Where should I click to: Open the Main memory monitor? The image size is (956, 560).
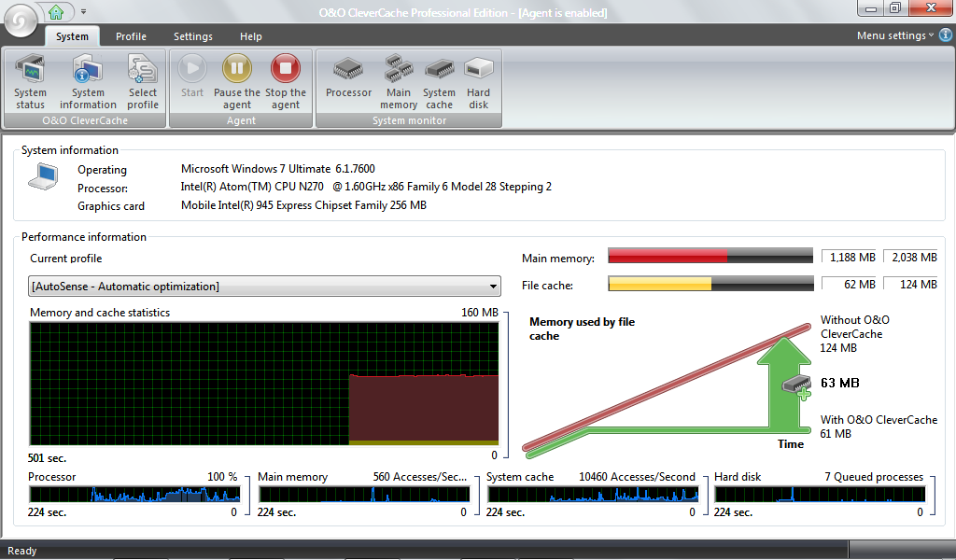[x=399, y=81]
